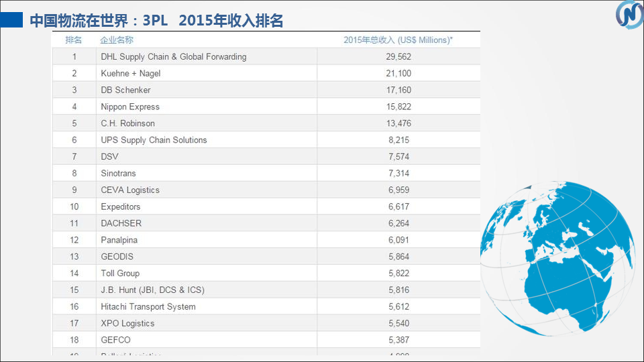Click revenue value '8,215'
Screen dimensions: 644x362
tap(398, 140)
